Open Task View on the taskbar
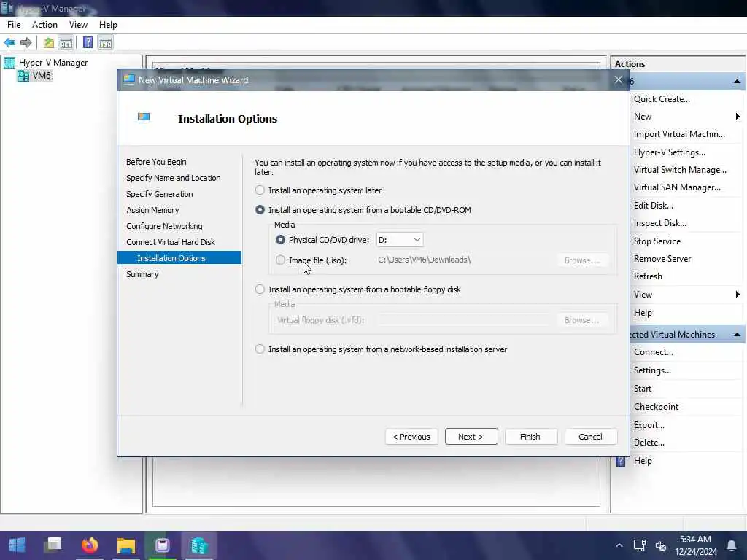 coord(53,545)
